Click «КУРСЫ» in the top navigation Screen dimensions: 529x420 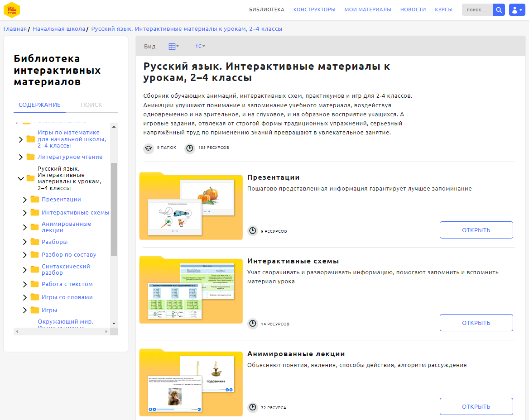pos(443,9)
